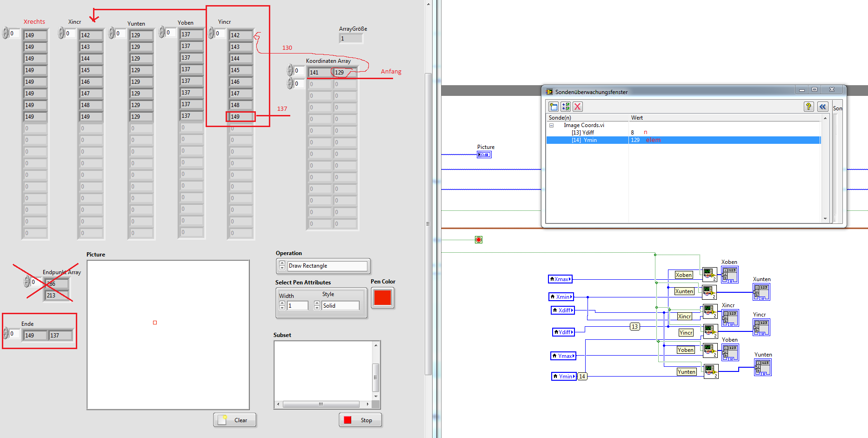Screen dimensions: 868x438
Task: Click the Wert column header
Action: pos(725,118)
